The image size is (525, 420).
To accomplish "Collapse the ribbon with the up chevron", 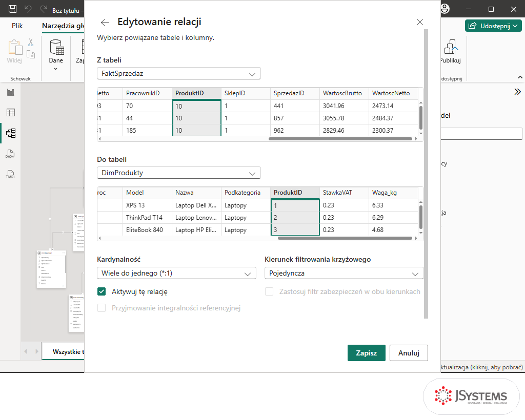I will pyautogui.click(x=520, y=77).
